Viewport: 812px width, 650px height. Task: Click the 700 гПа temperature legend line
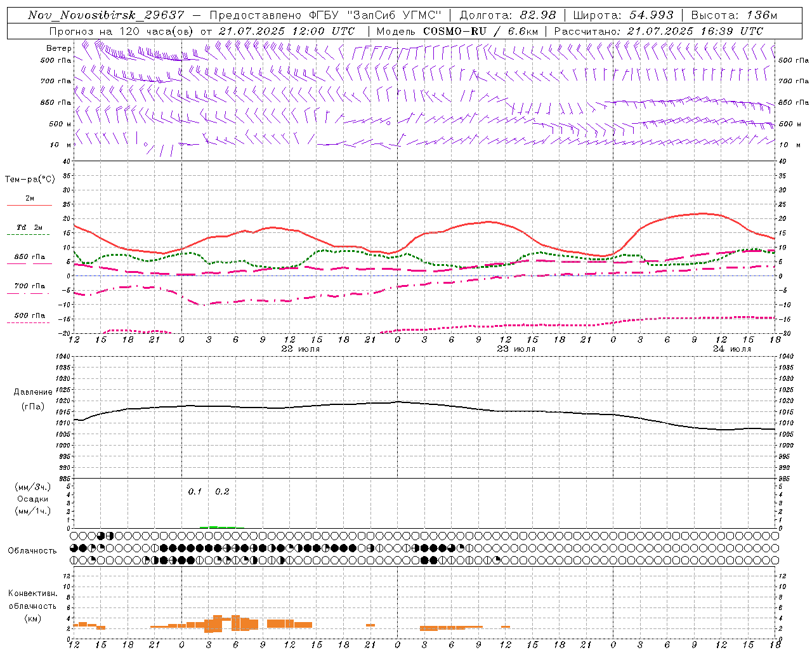tap(29, 293)
